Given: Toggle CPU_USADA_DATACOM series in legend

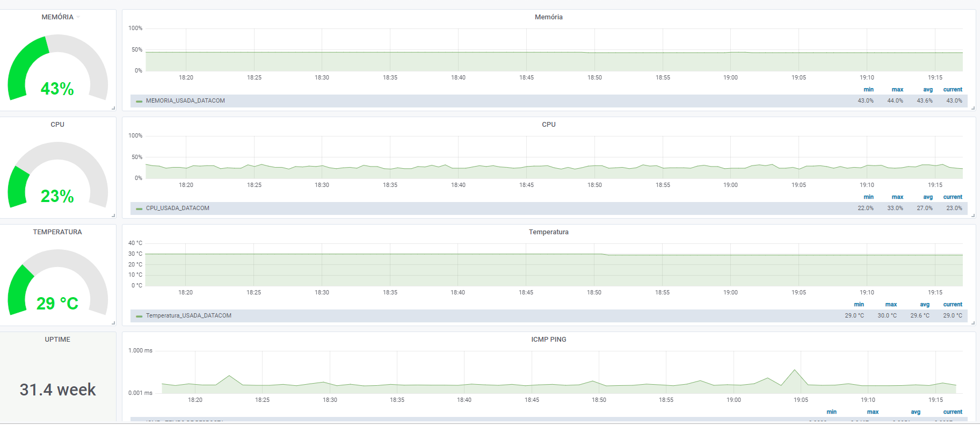Looking at the screenshot, I should [178, 208].
